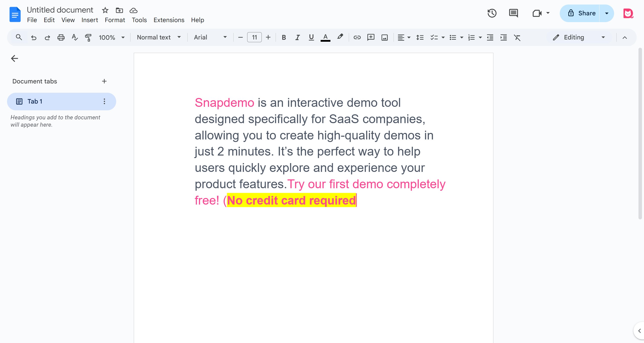Insert a bulleted list

[x=453, y=37]
